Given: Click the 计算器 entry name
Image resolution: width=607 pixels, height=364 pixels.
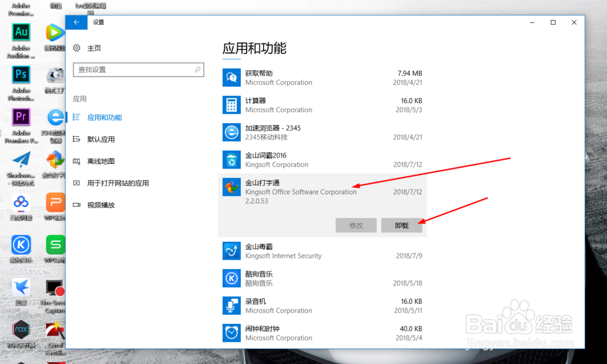Looking at the screenshot, I should tap(256, 101).
